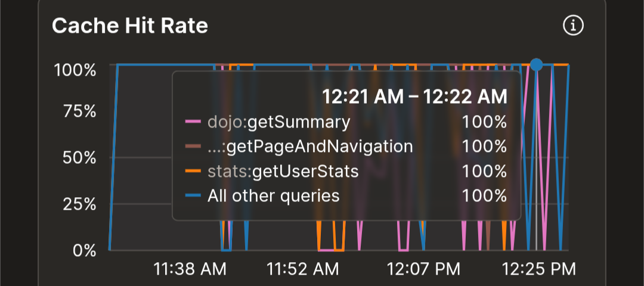
Task: Click the 12:21 AM – 12:22 AM tooltip header
Action: pyautogui.click(x=415, y=97)
